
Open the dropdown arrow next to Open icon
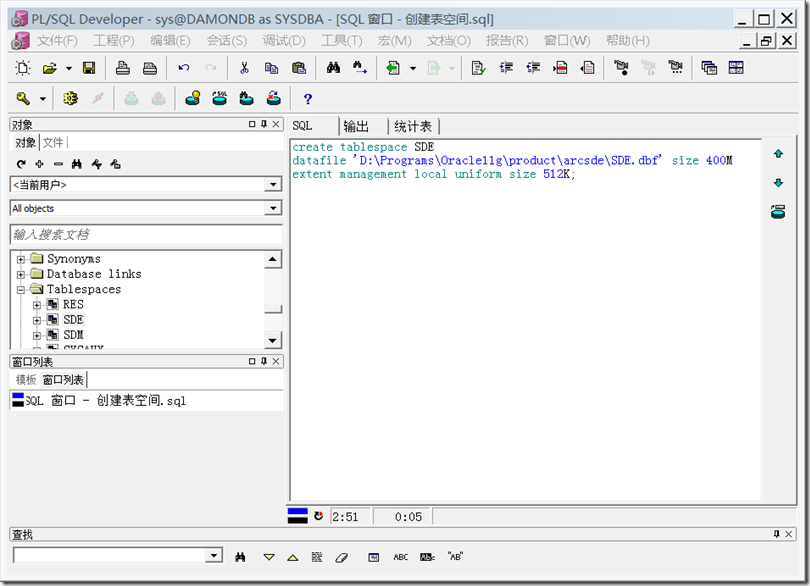pyautogui.click(x=69, y=68)
